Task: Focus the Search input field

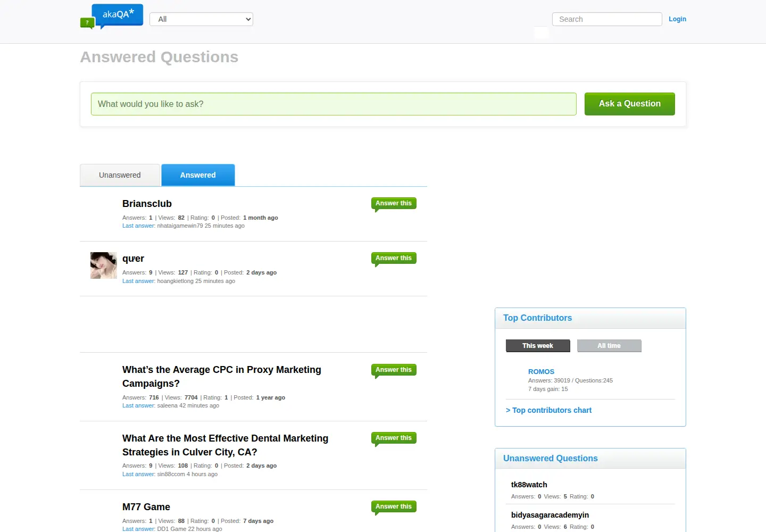Action: point(607,19)
